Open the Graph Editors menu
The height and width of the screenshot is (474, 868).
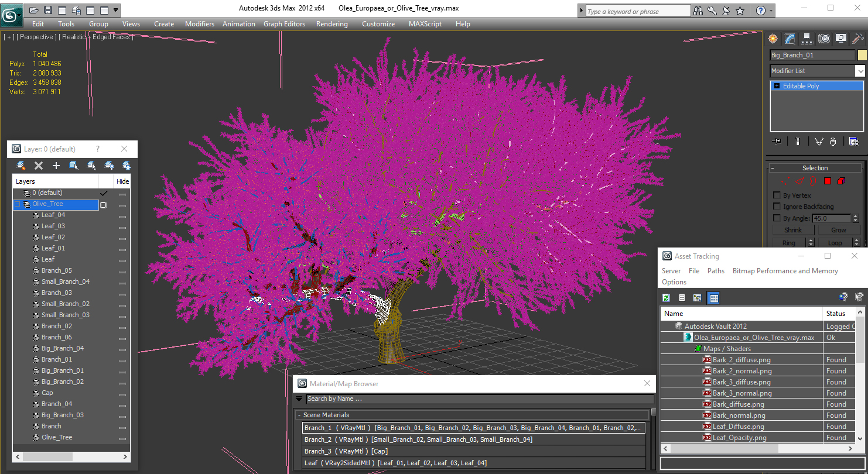pyautogui.click(x=284, y=24)
